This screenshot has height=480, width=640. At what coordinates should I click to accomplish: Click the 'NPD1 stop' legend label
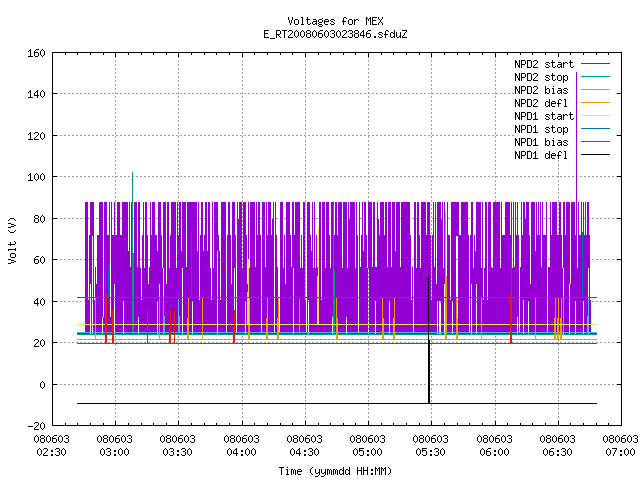[541, 129]
